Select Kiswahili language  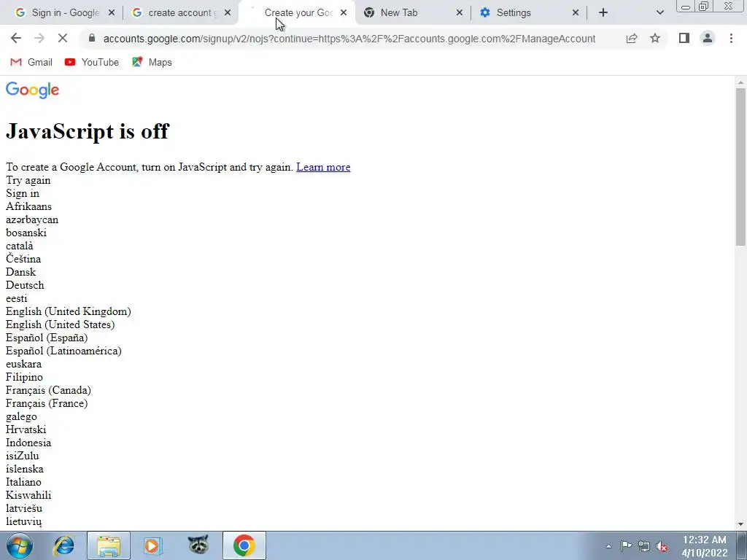coord(28,495)
